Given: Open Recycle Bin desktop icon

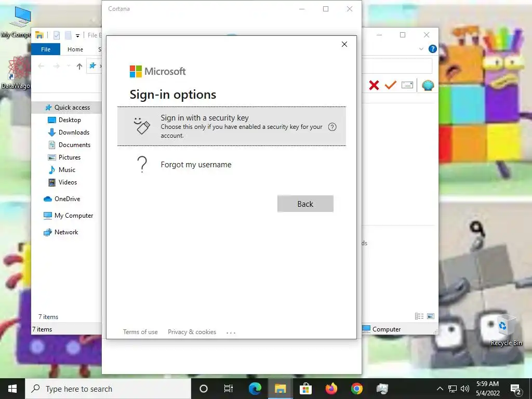Looking at the screenshot, I should click(x=506, y=330).
